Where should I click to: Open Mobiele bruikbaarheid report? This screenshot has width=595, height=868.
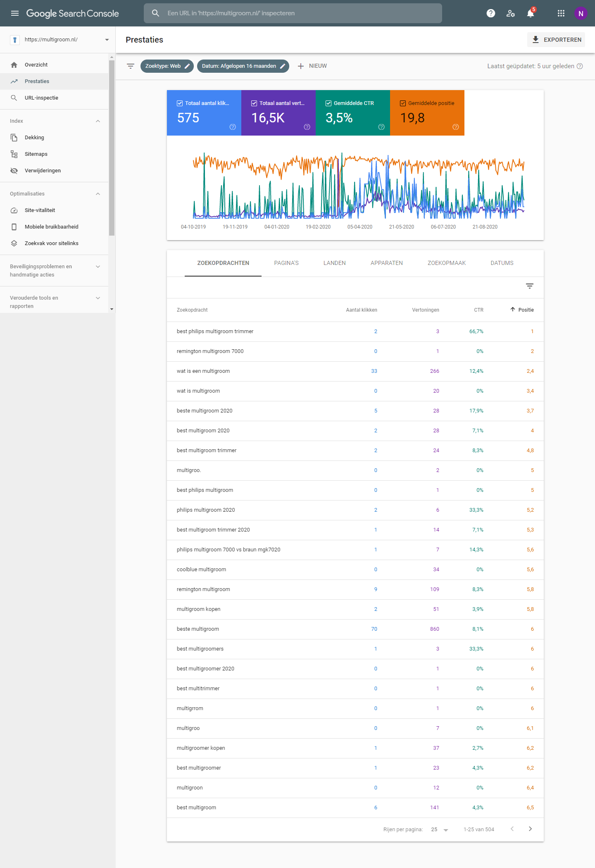pos(54,227)
